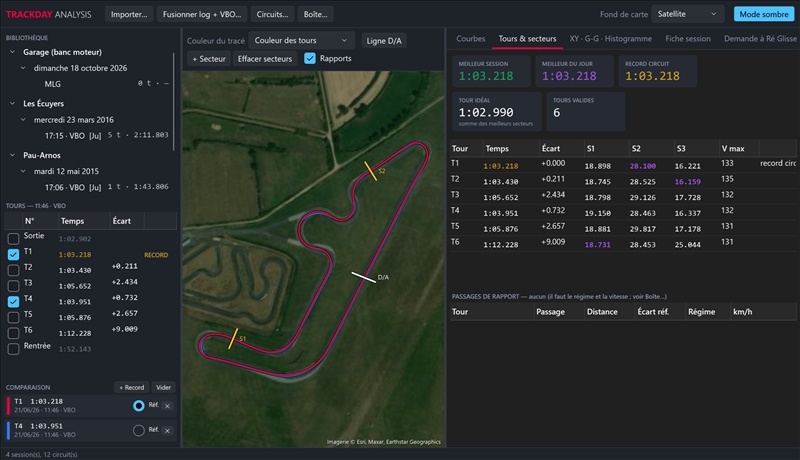Screen dimensions: 800x460
Task: Collapse the dimanche 18 octobre 2026 node
Action: point(23,68)
